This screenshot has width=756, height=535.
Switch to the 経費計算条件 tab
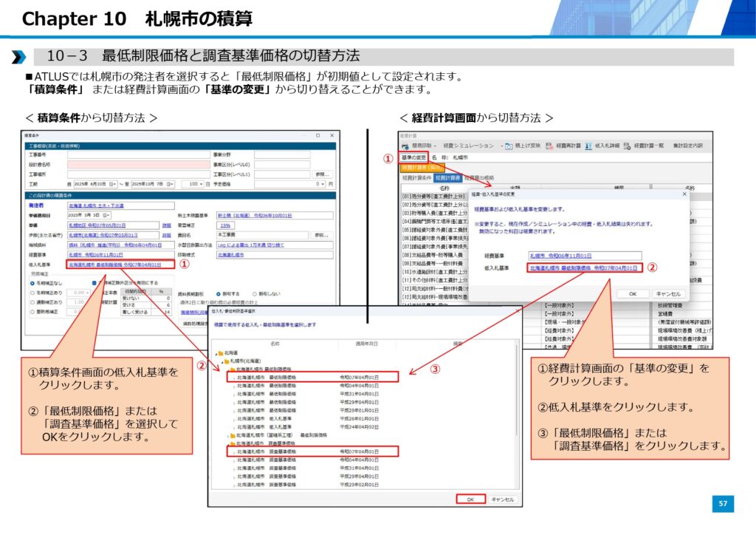tap(416, 178)
